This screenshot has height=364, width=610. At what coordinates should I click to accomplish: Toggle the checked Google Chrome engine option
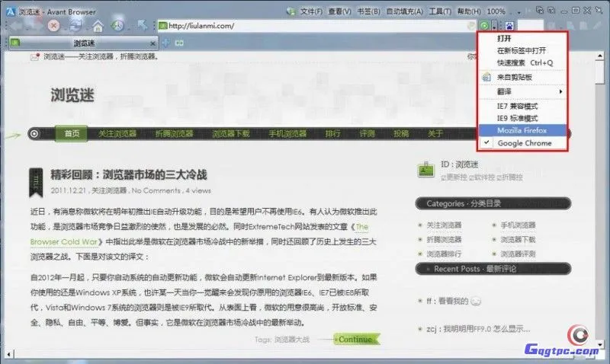click(x=522, y=143)
